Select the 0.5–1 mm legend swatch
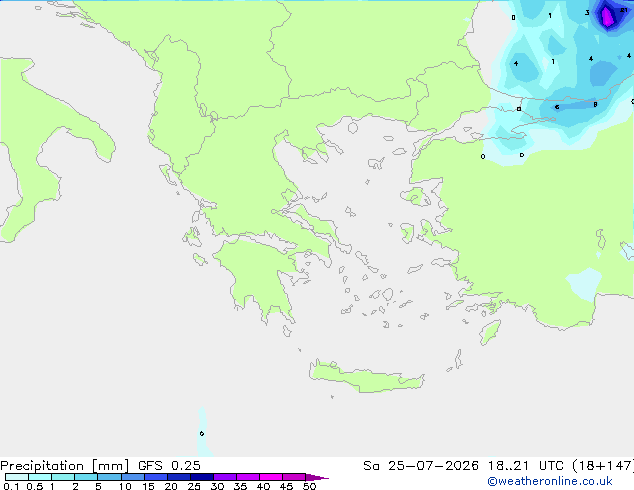 point(40,477)
